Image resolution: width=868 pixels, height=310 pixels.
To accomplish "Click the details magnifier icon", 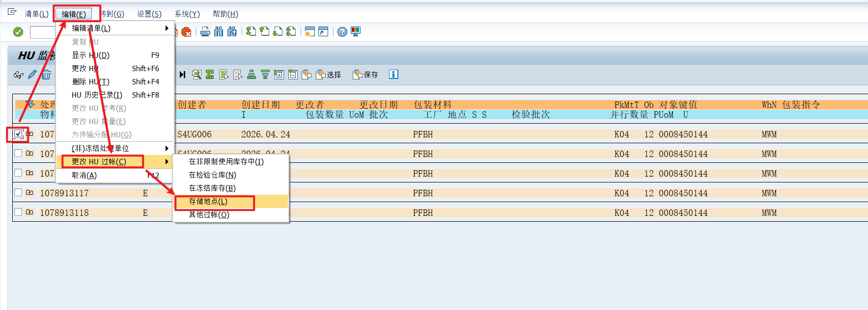I will pos(196,75).
